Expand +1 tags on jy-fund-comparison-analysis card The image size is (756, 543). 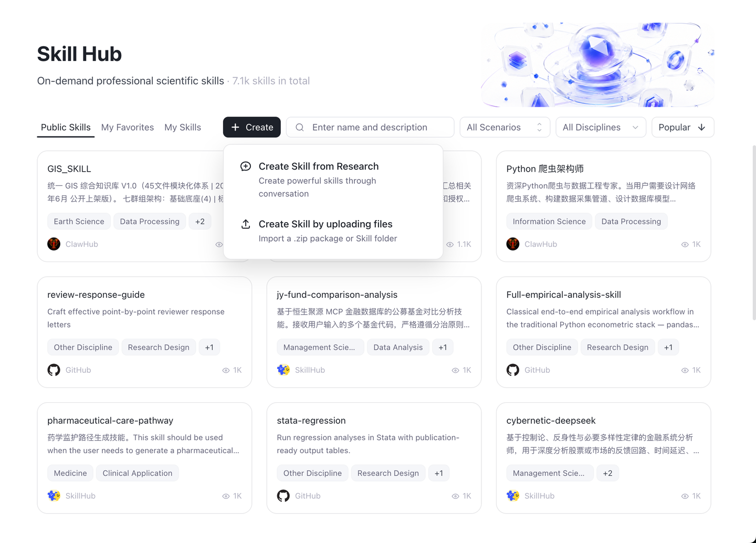(x=443, y=348)
